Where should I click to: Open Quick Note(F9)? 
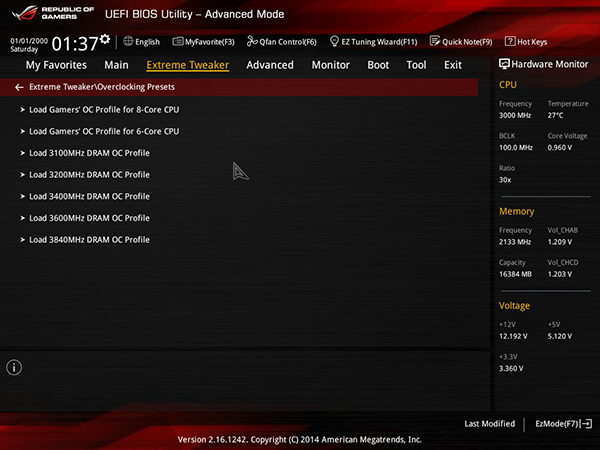click(x=467, y=42)
